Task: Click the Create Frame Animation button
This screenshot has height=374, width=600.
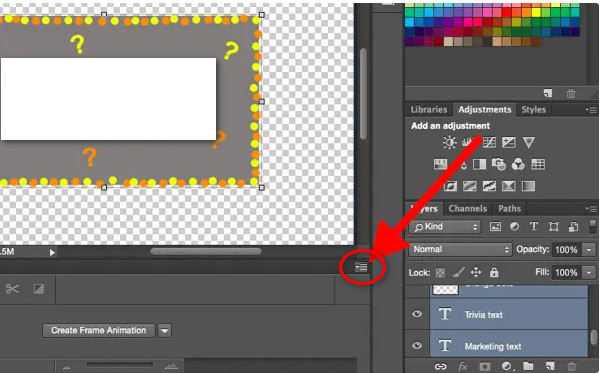Action: 99,330
